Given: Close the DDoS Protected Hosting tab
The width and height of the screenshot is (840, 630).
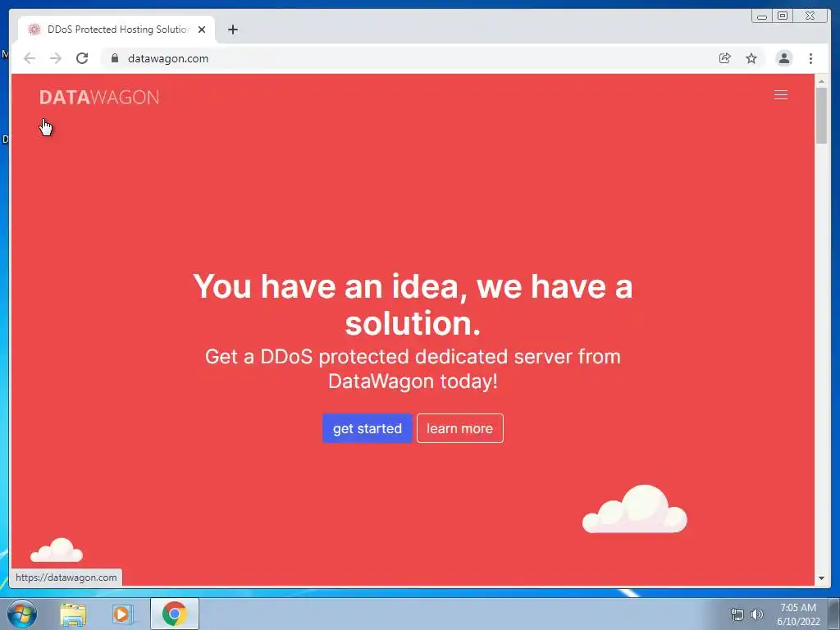Looking at the screenshot, I should click(x=202, y=30).
